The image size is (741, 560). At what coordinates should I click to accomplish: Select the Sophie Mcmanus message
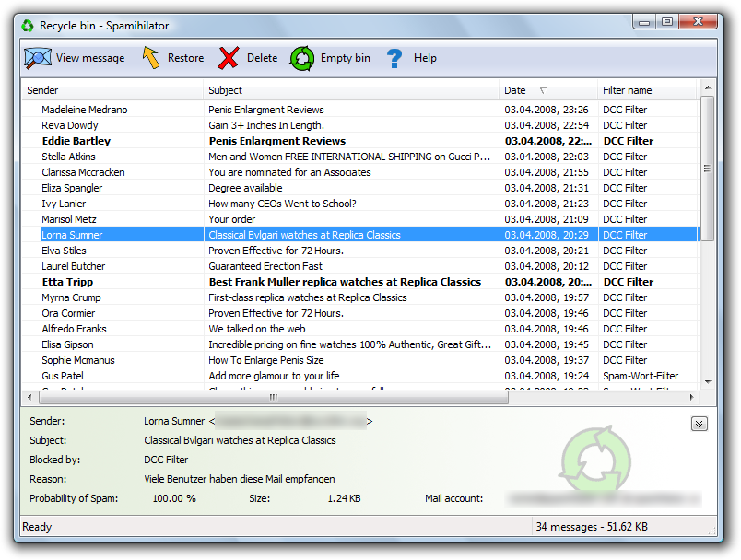[x=360, y=360]
